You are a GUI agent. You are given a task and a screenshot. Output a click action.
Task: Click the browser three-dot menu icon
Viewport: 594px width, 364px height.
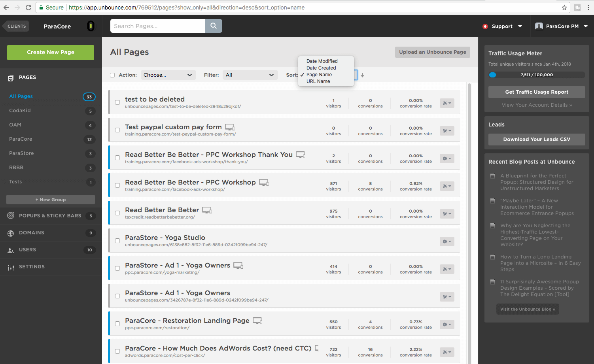[x=588, y=8]
